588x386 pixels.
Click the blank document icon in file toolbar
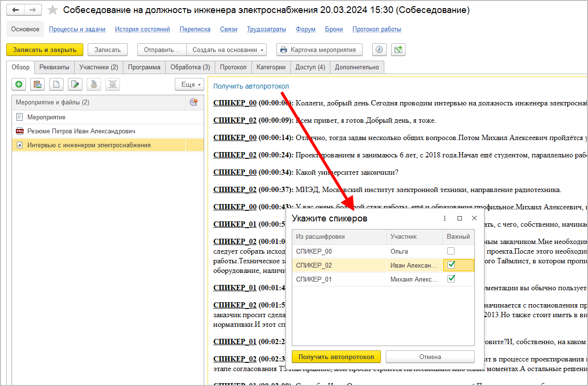(x=56, y=85)
